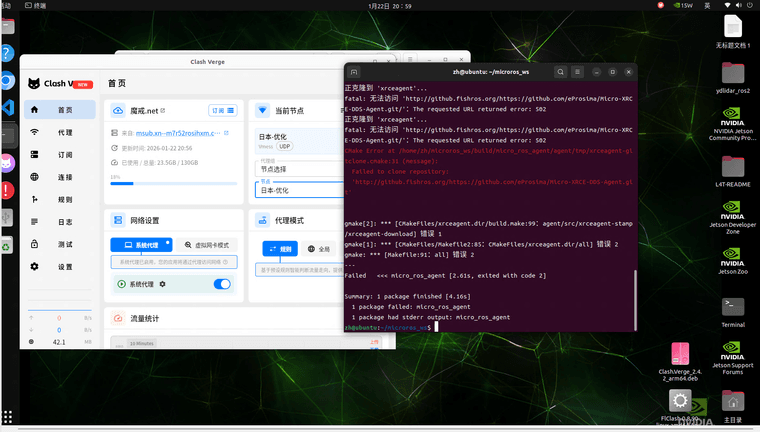
Task: Select the 规则 proxy mode button
Action: pos(280,249)
